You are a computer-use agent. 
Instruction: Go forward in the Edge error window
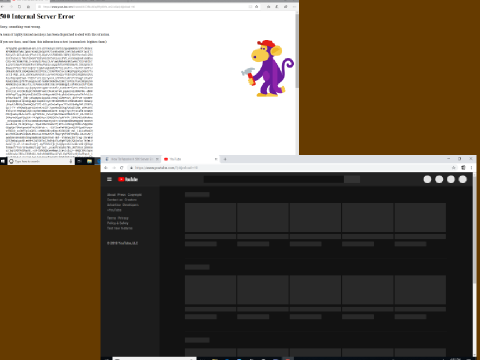11,7
